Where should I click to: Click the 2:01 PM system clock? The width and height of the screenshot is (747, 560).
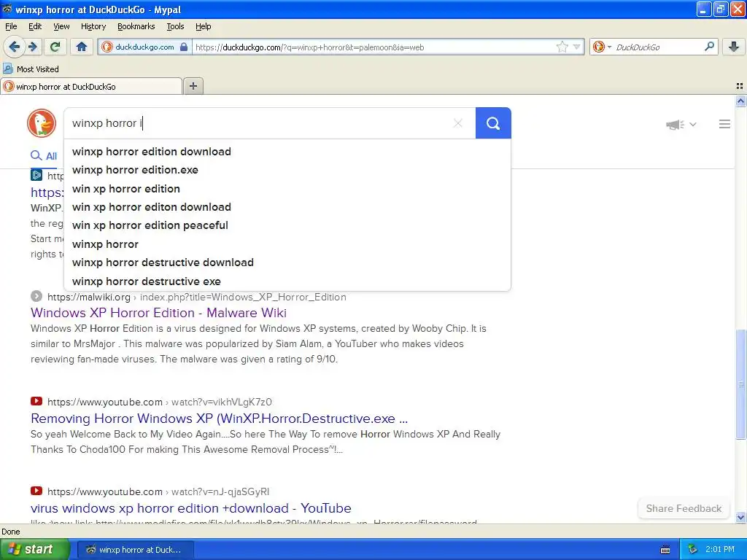click(720, 550)
